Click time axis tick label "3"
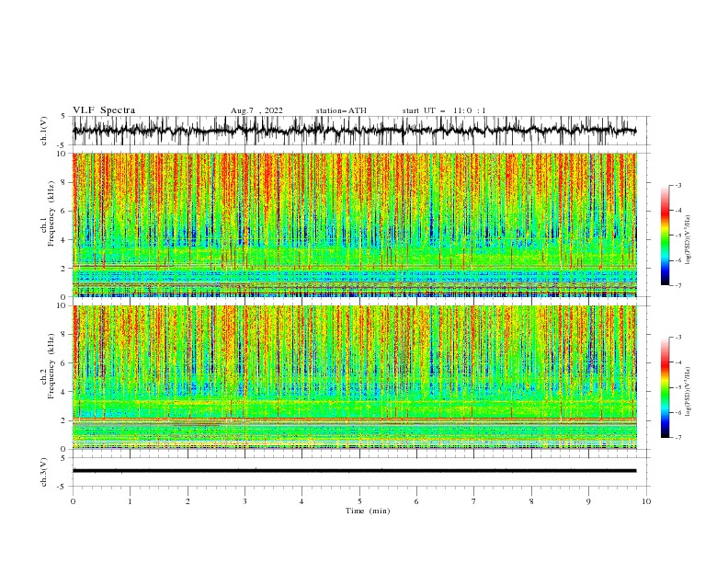Viewport: 728px width, 563px height. (245, 501)
